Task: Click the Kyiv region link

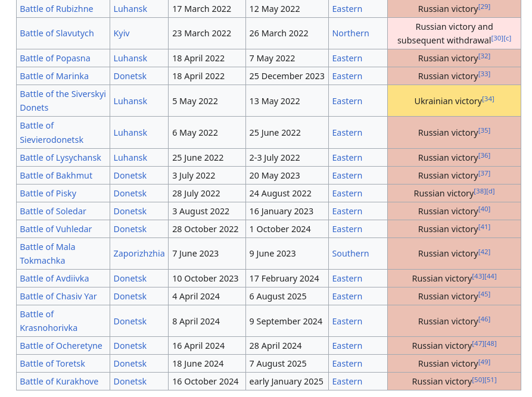Action: (122, 33)
